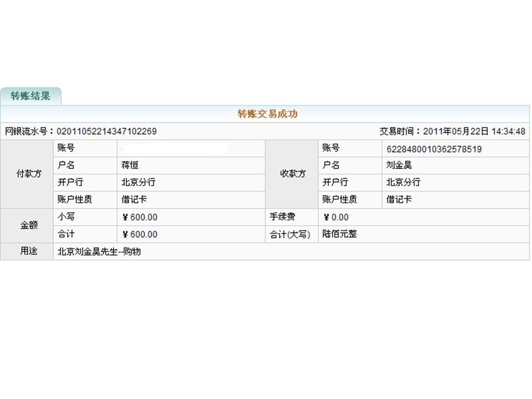Click 北京分行 in the 收款方 section
Screen dimensions: 532x399
[x=403, y=182]
